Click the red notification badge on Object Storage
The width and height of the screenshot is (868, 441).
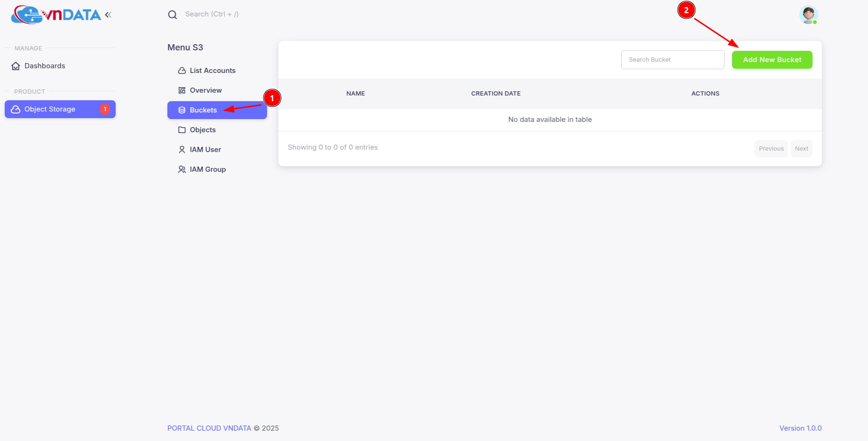105,109
